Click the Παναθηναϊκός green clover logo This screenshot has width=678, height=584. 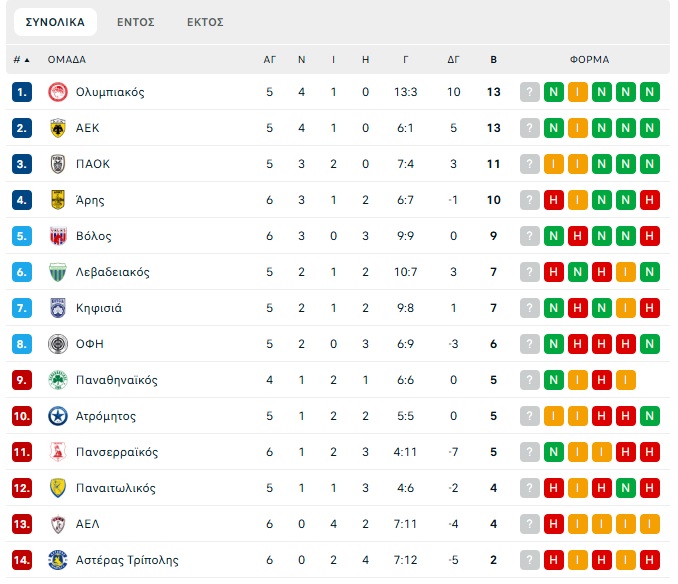tap(57, 380)
